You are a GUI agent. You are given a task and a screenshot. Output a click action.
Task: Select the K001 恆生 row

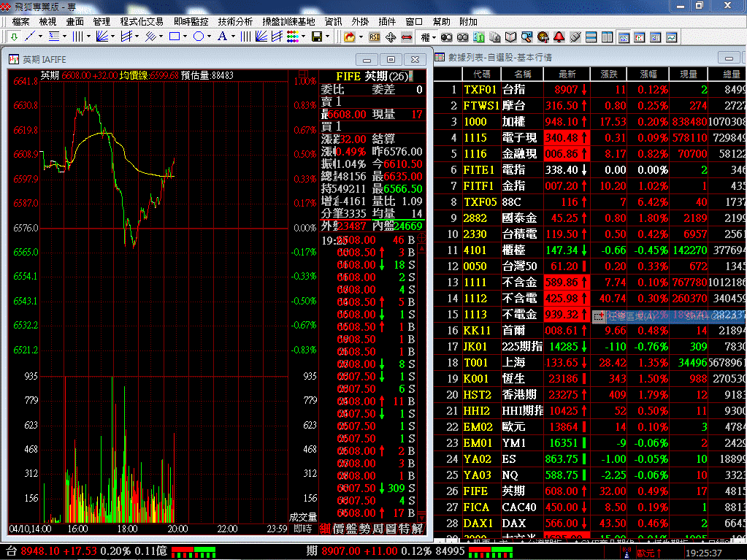[x=590, y=379]
